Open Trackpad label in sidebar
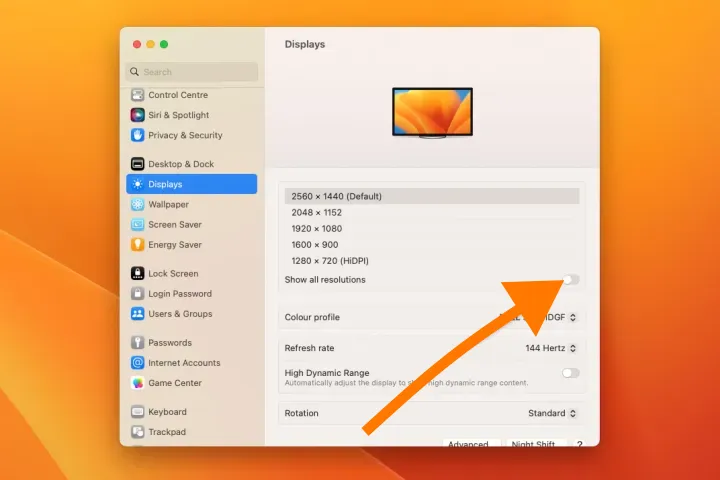 click(x=167, y=432)
